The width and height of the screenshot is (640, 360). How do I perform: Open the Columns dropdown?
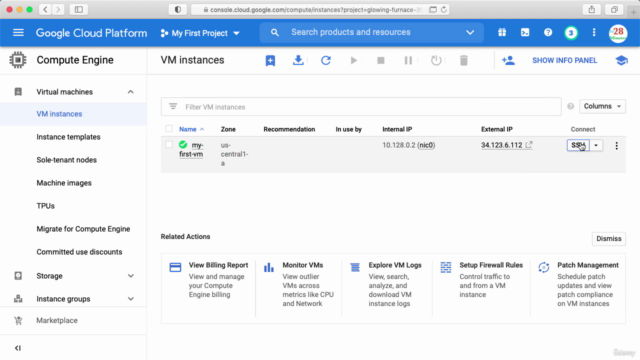coord(602,106)
